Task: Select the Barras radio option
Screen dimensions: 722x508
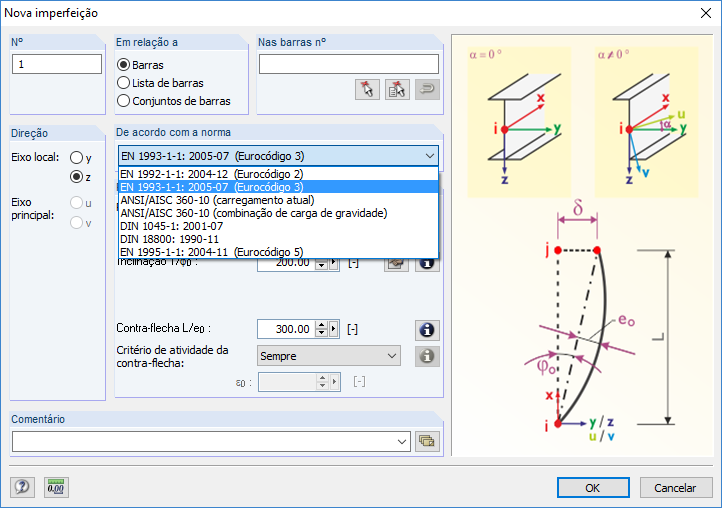Action: 123,65
